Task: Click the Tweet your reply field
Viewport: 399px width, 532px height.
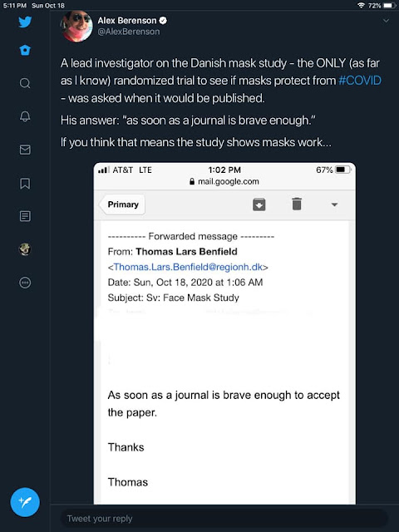Action: [224, 519]
